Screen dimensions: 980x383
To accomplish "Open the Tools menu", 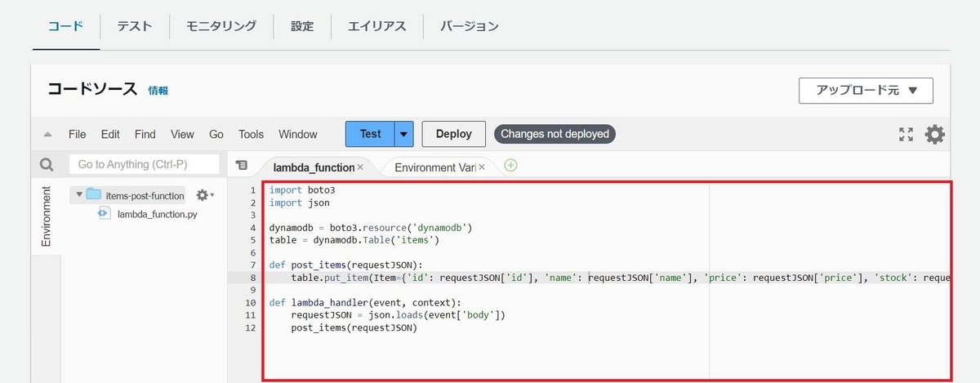I will click(x=251, y=134).
